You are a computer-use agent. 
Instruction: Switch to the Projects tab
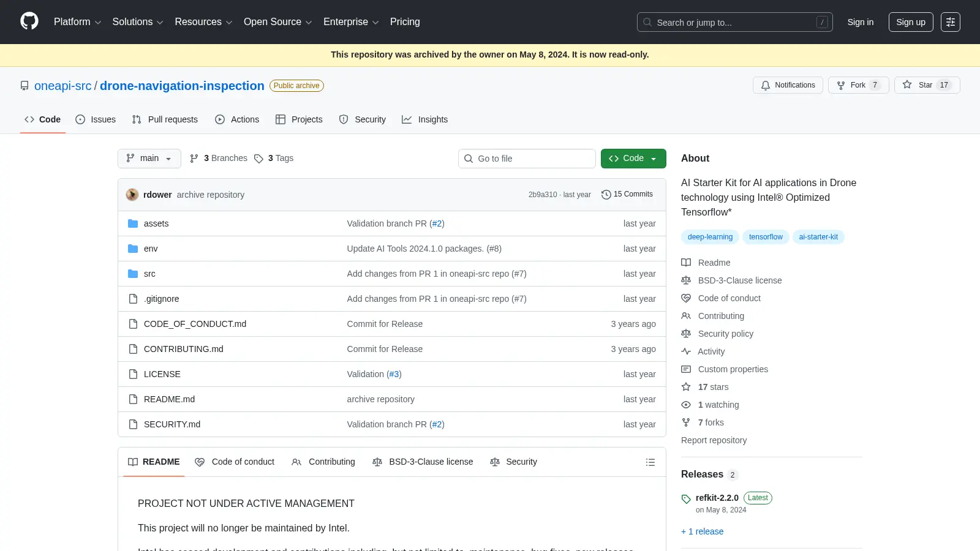tap(299, 119)
